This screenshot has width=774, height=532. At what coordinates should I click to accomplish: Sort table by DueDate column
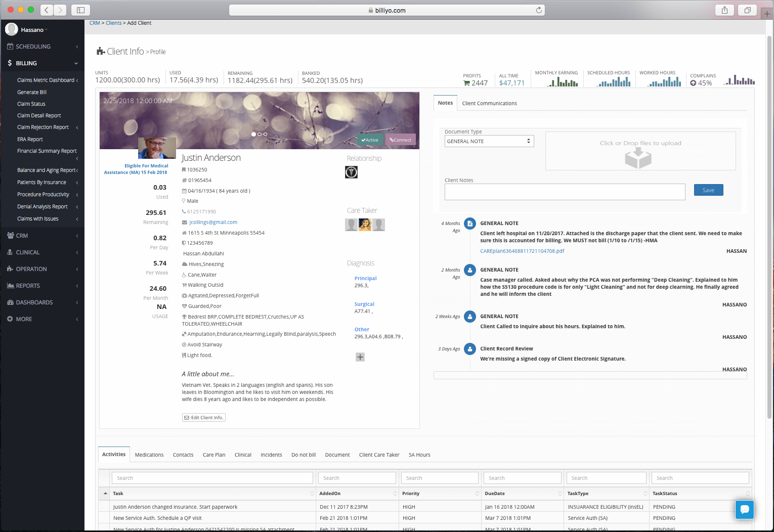coord(522,494)
